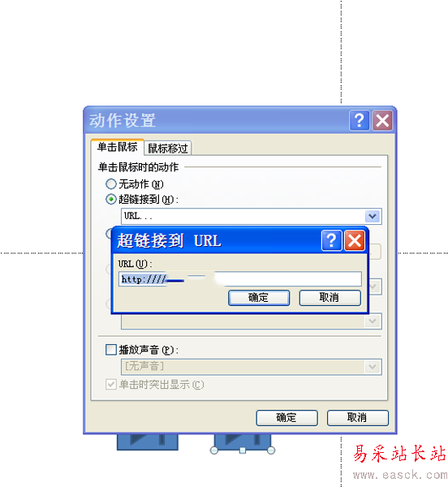448x487 pixels.
Task: Switch to the 鼠标移过 tab
Action: (x=168, y=149)
